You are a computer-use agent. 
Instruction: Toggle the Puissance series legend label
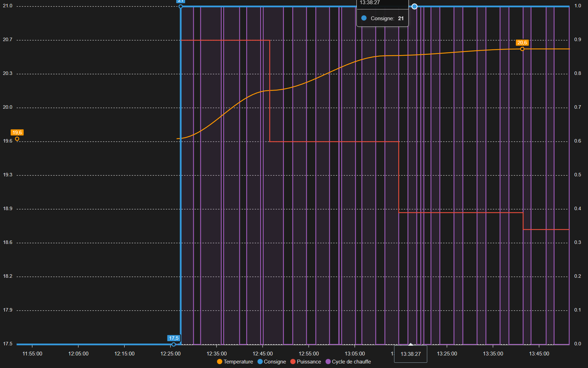(x=309, y=362)
